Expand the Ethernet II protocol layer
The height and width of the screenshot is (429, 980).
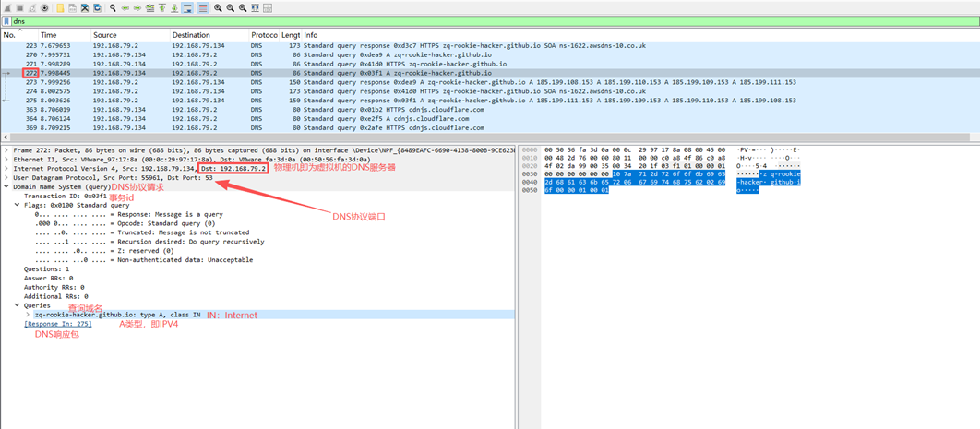[x=6, y=159]
